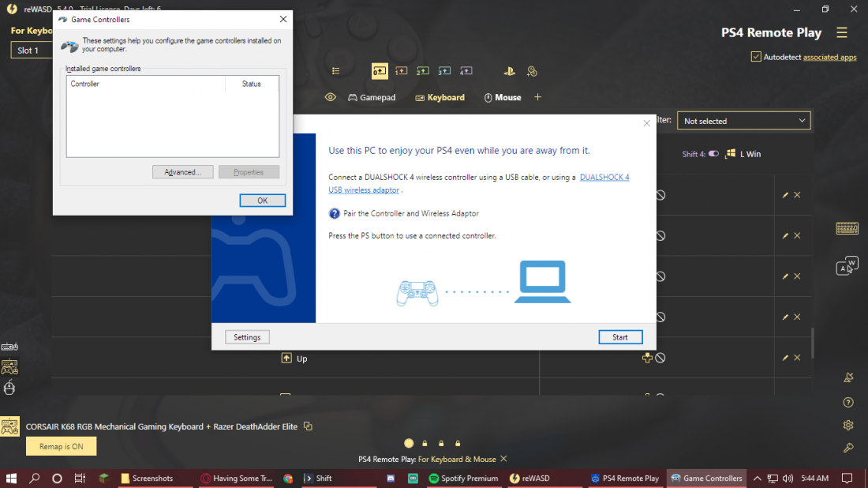Click the copy group icon after Razer DeathAdder Elite

(x=308, y=426)
